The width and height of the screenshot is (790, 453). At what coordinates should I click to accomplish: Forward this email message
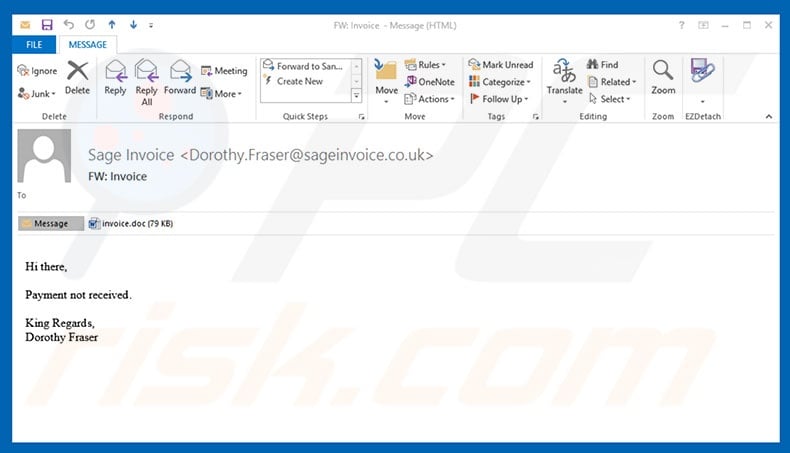coord(180,78)
